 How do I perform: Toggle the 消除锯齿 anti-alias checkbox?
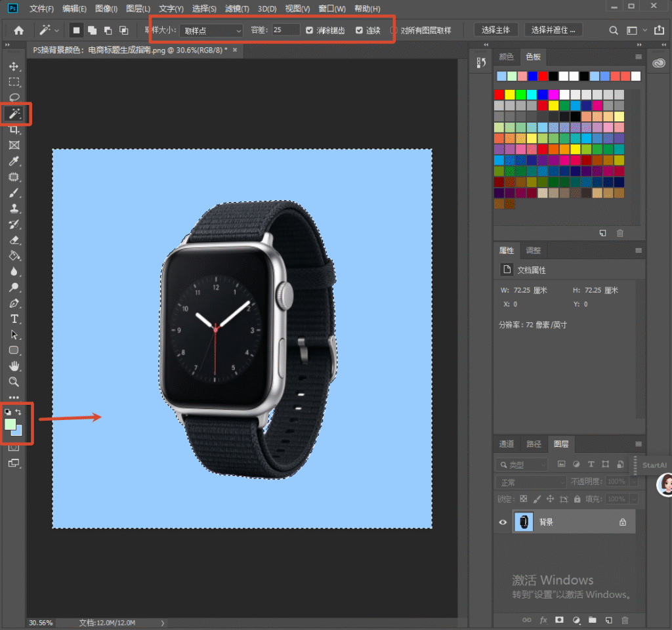(310, 30)
